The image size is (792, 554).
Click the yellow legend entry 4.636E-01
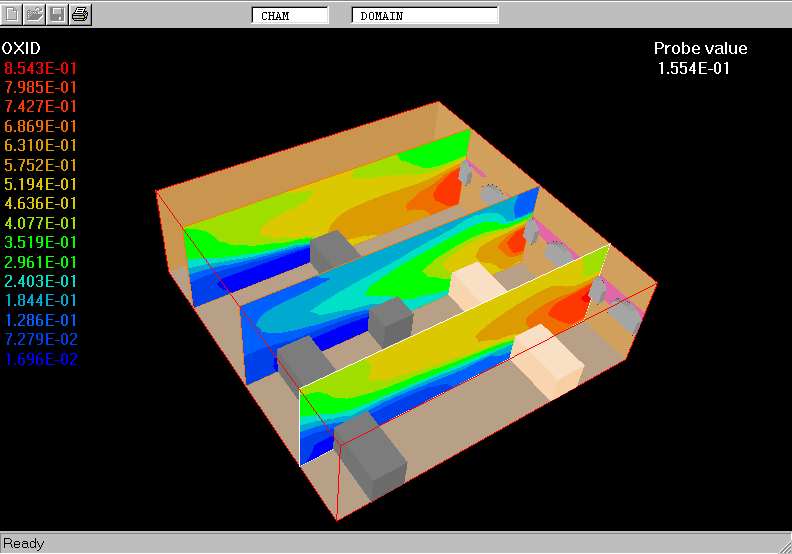pos(41,203)
